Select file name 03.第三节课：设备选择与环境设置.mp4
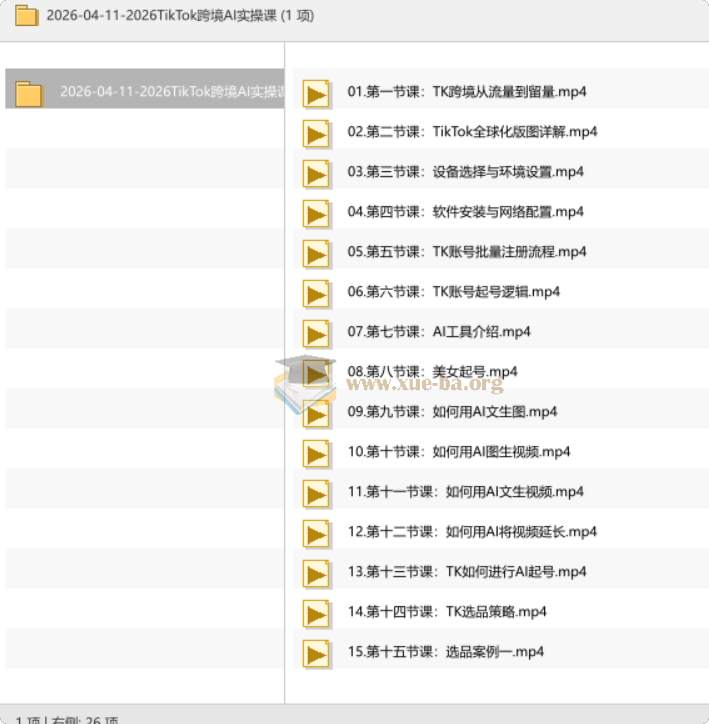709x724 pixels. (x=465, y=172)
